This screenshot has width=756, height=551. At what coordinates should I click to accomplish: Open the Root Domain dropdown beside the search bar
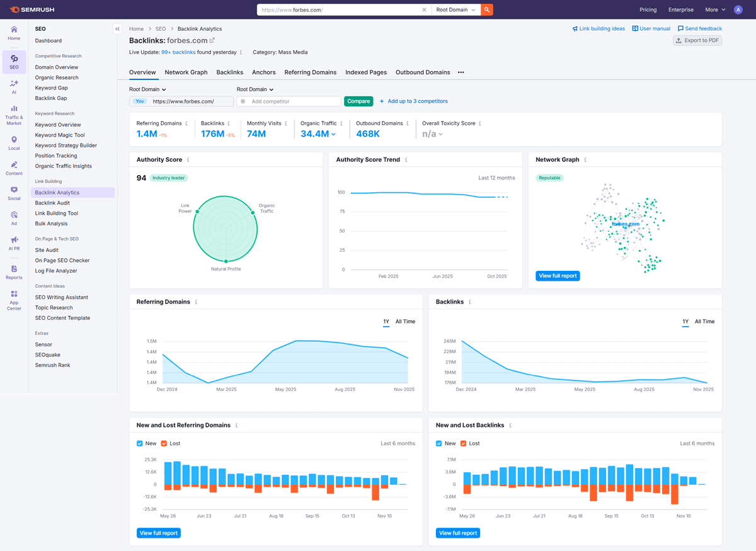click(455, 9)
